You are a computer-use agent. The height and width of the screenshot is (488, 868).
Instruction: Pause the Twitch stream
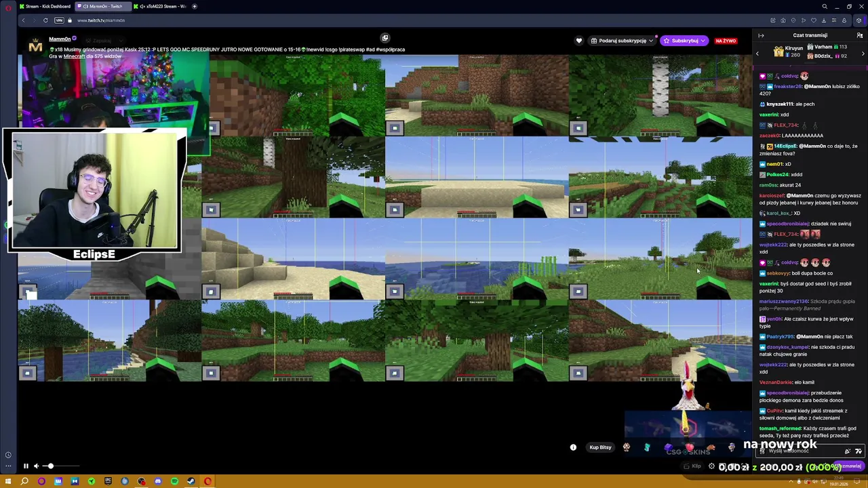click(26, 466)
